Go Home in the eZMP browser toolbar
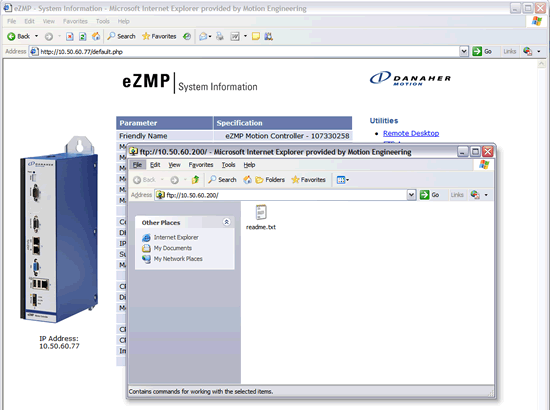The width and height of the screenshot is (550, 410). tap(96, 36)
